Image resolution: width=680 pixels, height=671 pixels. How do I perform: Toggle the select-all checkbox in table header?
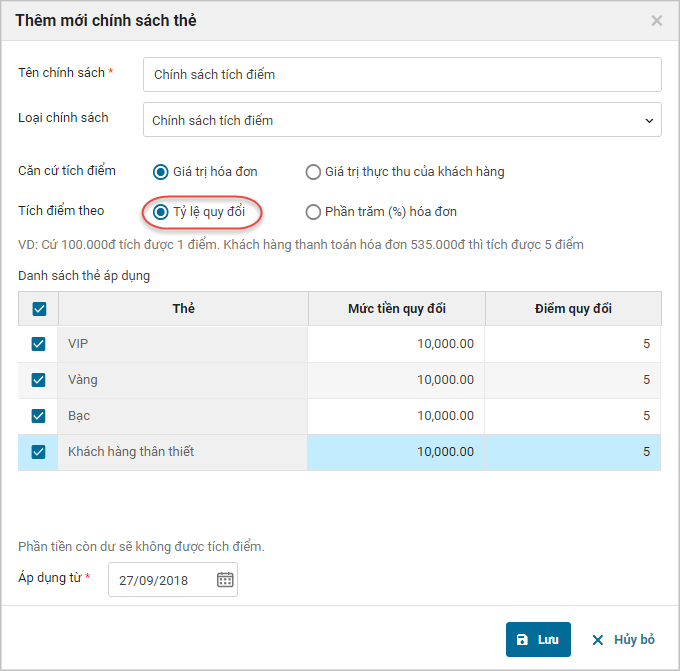point(39,309)
